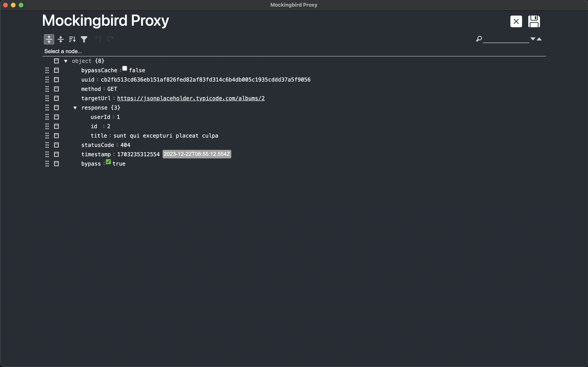Open the sort contents tool
Viewport: 588px width, 367px height.
[x=72, y=39]
